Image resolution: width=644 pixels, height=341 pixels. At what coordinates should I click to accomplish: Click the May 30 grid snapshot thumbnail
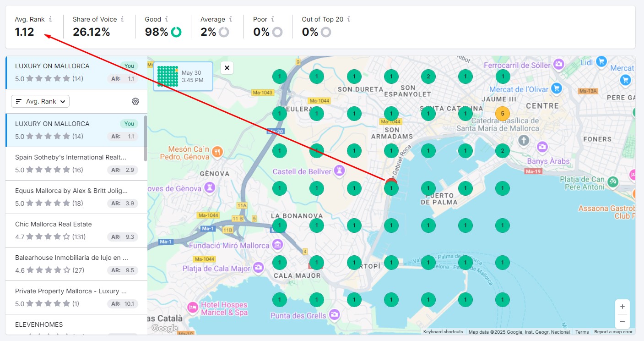(168, 76)
